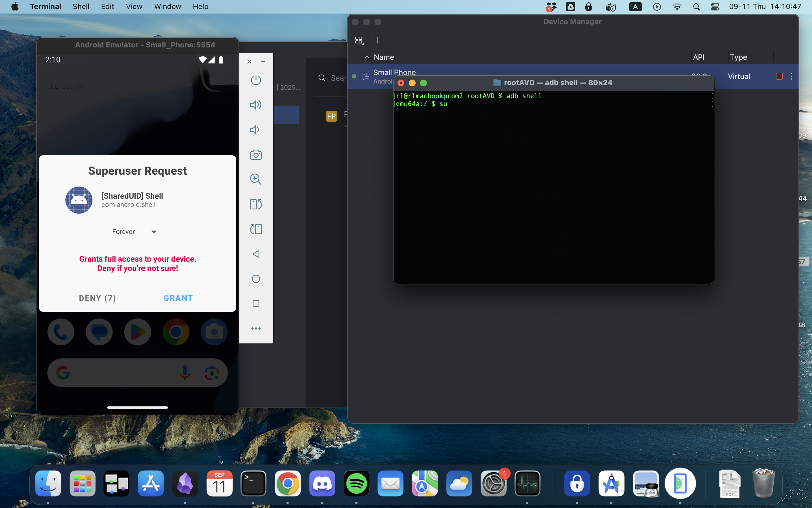Open System Settings from the Dock
Viewport: 812px width, 508px height.
[x=493, y=483]
